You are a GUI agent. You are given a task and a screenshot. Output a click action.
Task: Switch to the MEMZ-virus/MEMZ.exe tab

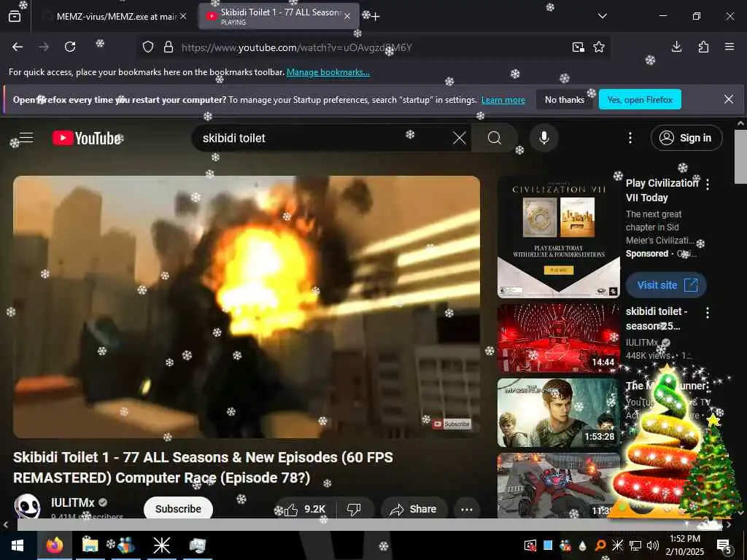(115, 17)
